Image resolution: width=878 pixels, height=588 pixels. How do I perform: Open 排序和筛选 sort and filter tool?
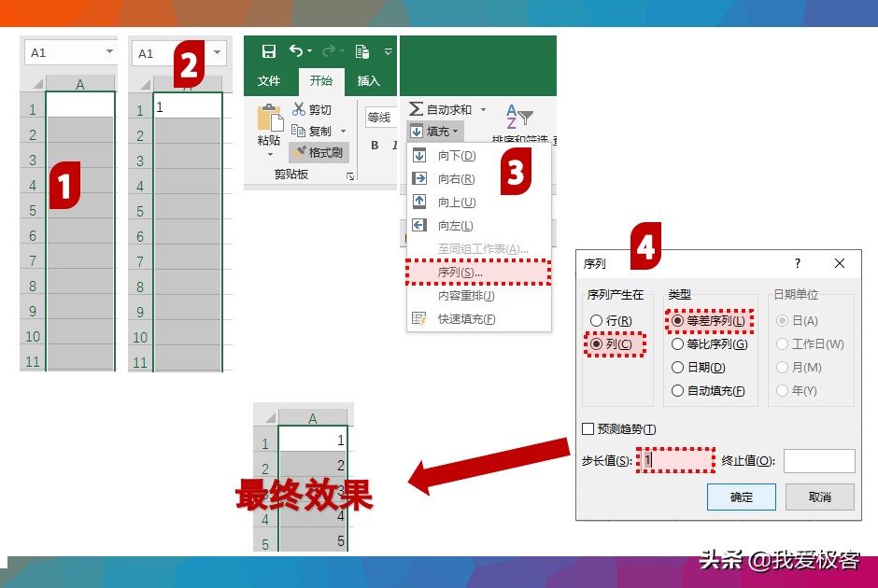click(520, 117)
